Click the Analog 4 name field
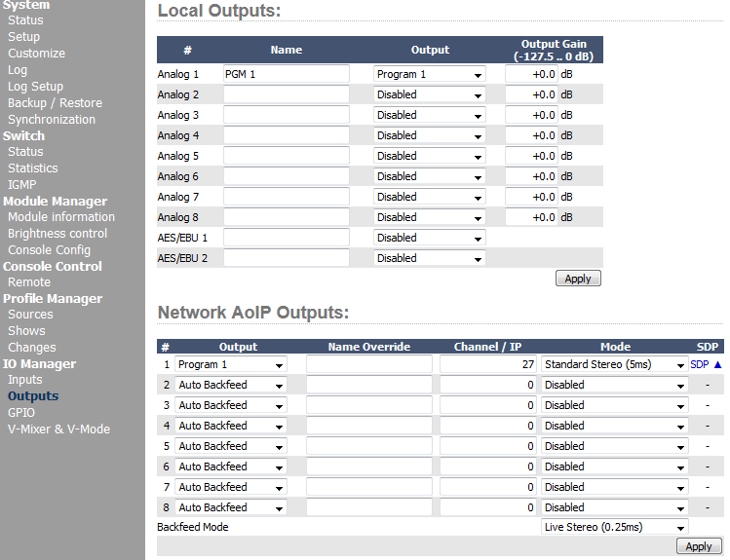Screen dimensions: 730x560 click(x=286, y=135)
